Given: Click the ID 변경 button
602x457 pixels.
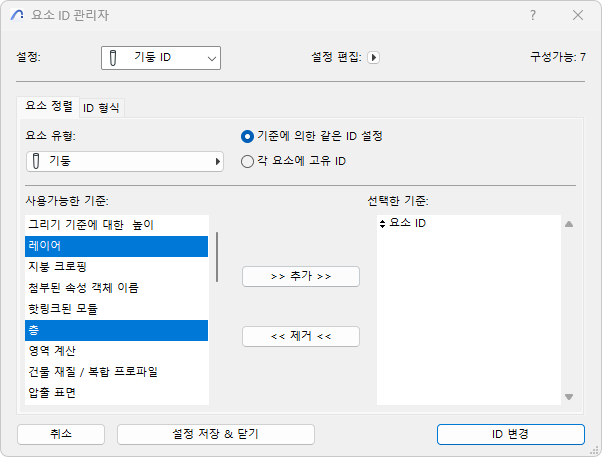Looking at the screenshot, I should click(x=510, y=434).
